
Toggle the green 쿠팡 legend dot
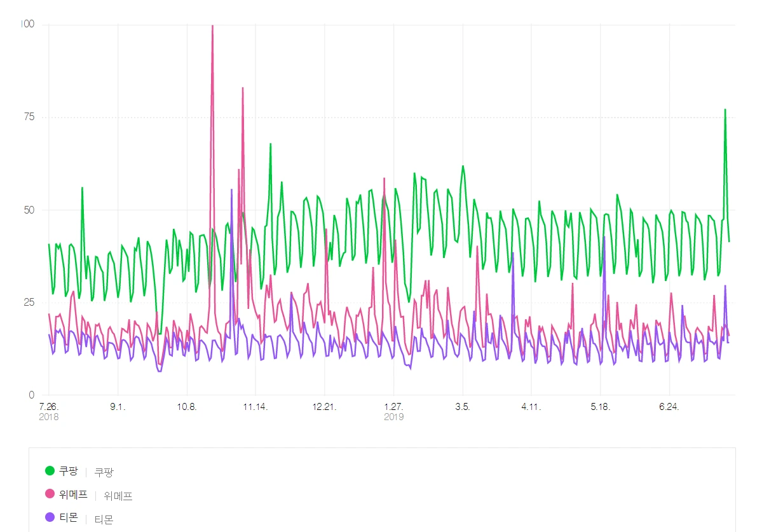(x=50, y=471)
